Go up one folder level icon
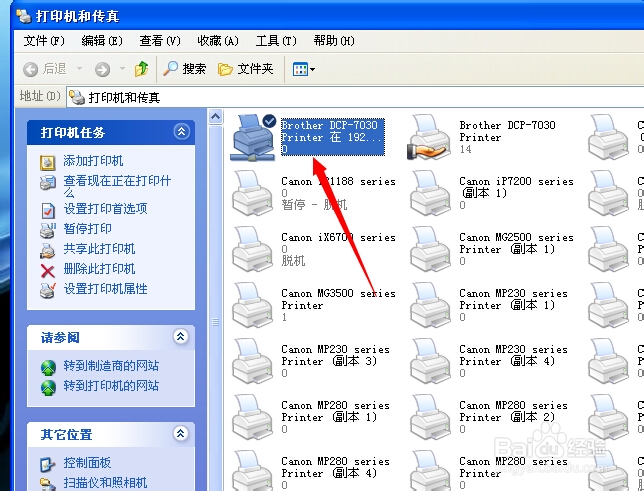Viewport: 644px width, 491px height. click(x=141, y=69)
